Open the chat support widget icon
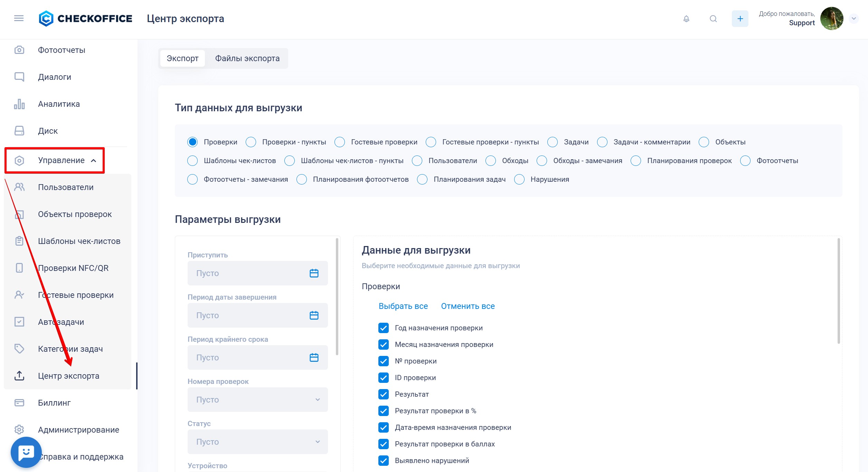The image size is (868, 472). [26, 452]
